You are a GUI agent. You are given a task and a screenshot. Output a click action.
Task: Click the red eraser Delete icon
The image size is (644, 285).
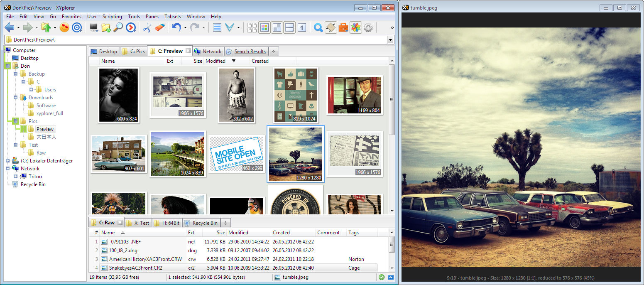click(x=160, y=28)
